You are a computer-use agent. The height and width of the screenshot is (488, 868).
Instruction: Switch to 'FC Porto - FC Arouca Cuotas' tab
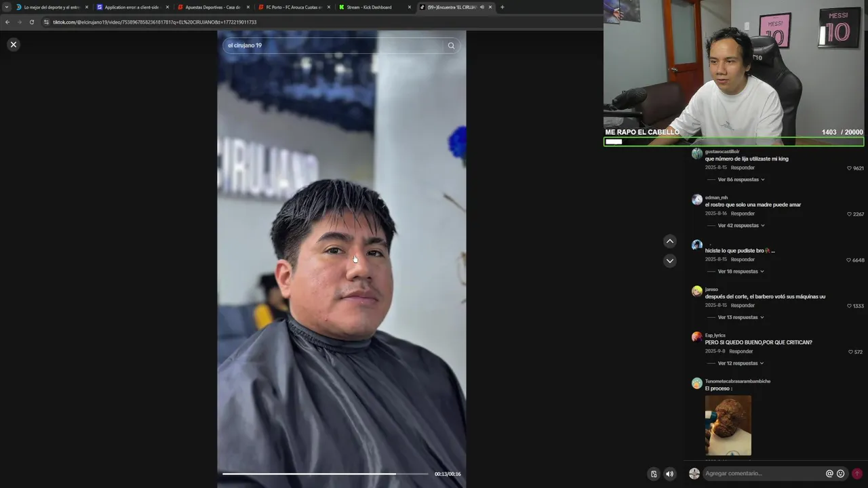[293, 7]
